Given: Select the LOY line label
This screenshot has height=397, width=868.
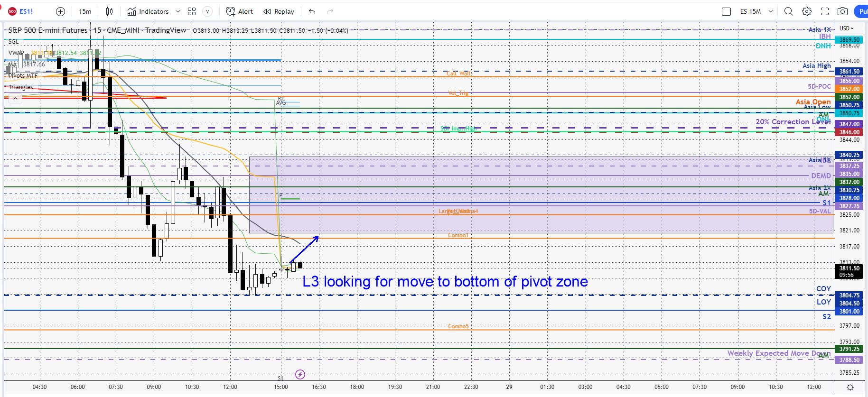Looking at the screenshot, I should (824, 302).
